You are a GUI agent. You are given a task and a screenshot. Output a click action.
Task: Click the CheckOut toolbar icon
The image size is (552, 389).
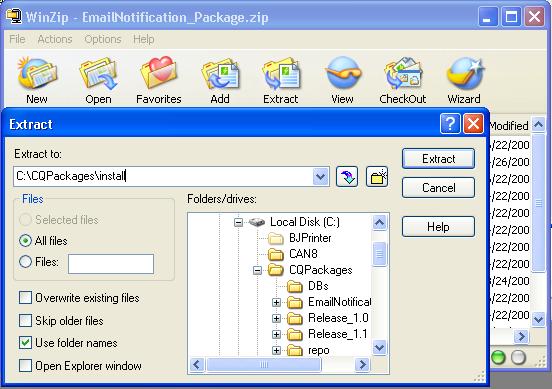tap(403, 80)
